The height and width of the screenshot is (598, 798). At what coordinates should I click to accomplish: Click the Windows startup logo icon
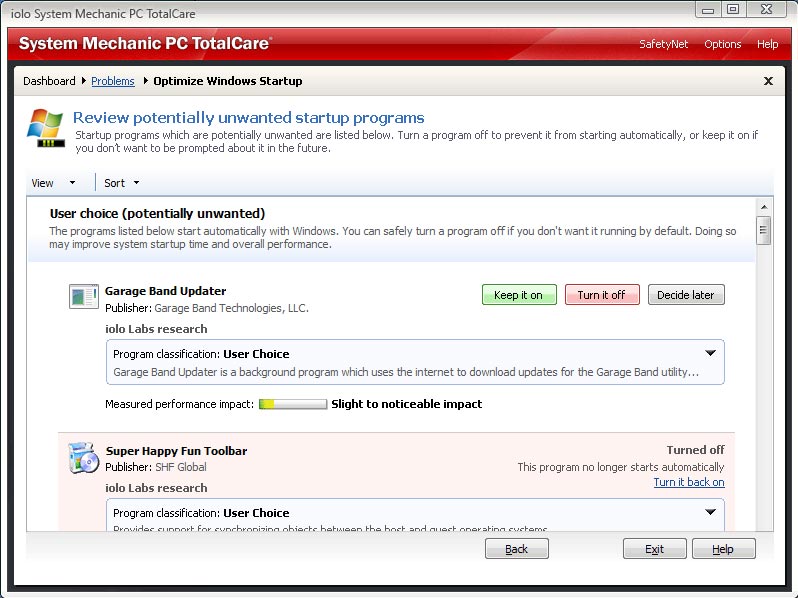pos(46,128)
